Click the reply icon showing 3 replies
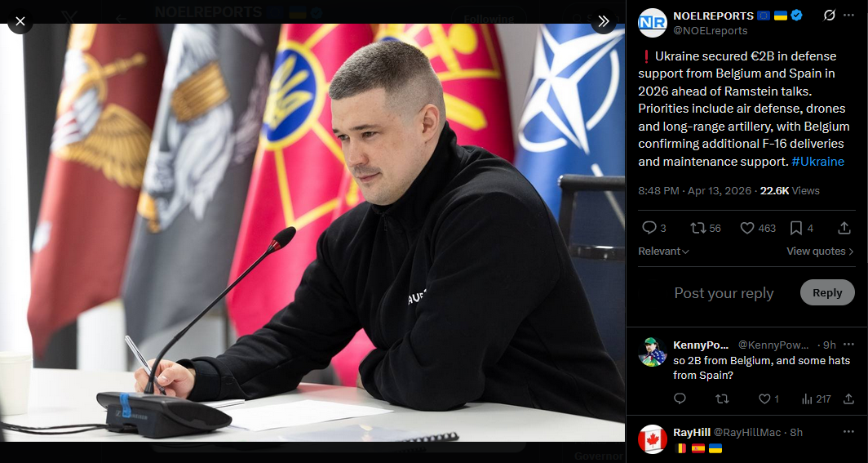The image size is (868, 463). pos(653,228)
